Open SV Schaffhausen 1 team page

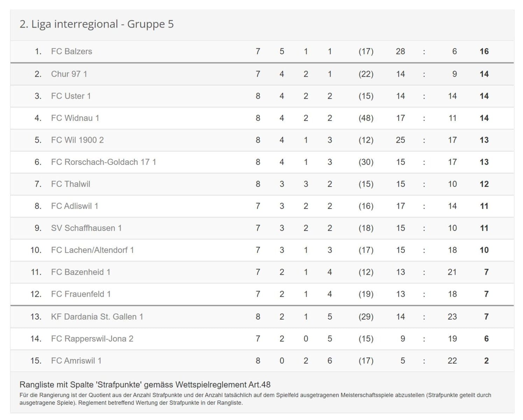tap(86, 228)
